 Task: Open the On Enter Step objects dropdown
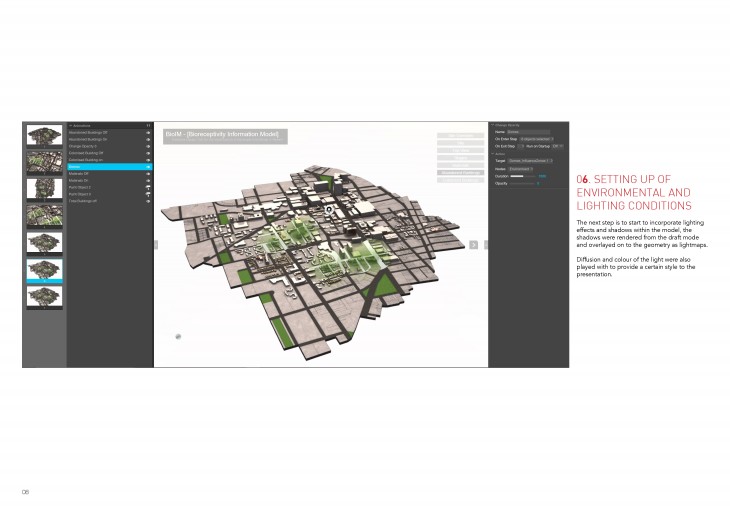pos(535,138)
